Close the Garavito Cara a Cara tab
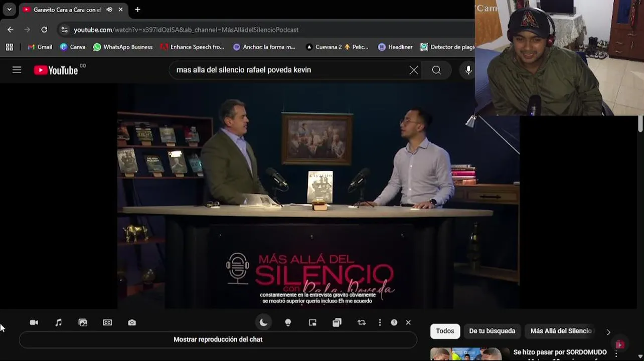Viewport: 644px width, 361px height. [x=121, y=10]
